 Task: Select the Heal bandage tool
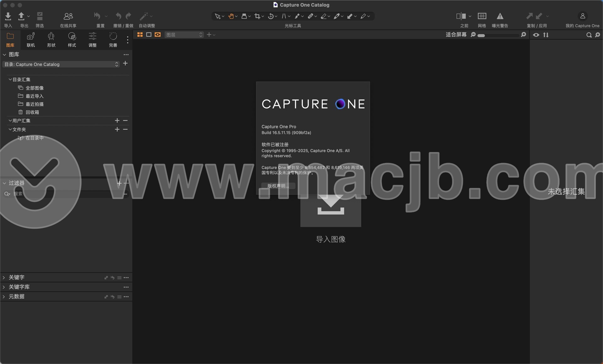click(310, 16)
